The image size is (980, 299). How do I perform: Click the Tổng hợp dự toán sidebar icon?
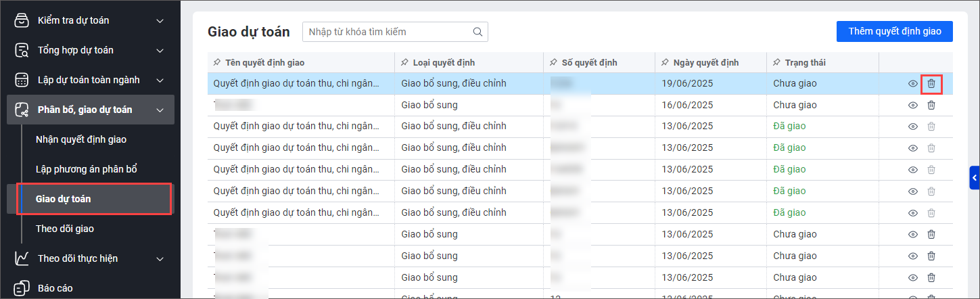tap(22, 50)
